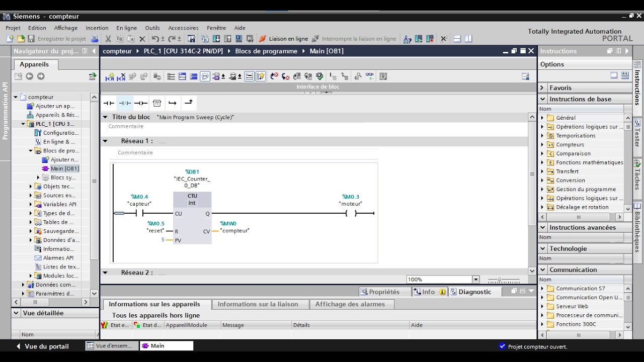Click the Open project icon
The height and width of the screenshot is (362, 644).
21,39
